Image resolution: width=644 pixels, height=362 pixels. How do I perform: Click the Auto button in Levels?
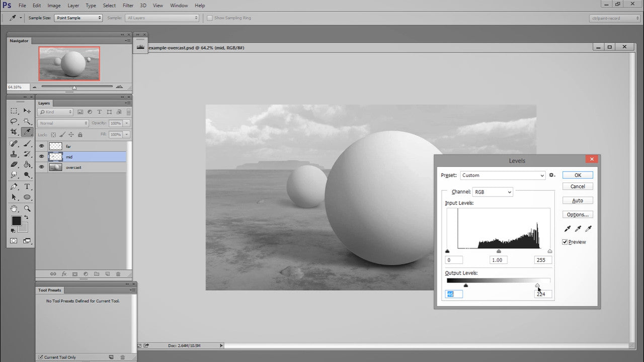click(577, 200)
